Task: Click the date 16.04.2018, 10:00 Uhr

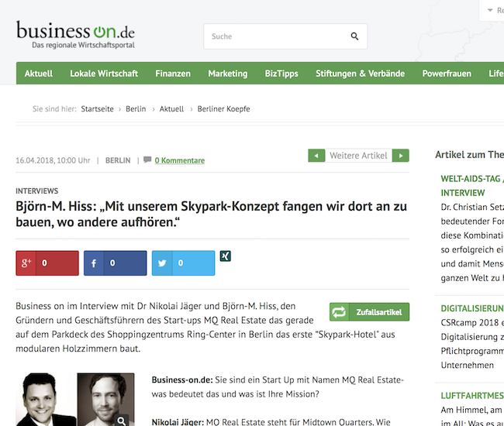Action: point(53,160)
